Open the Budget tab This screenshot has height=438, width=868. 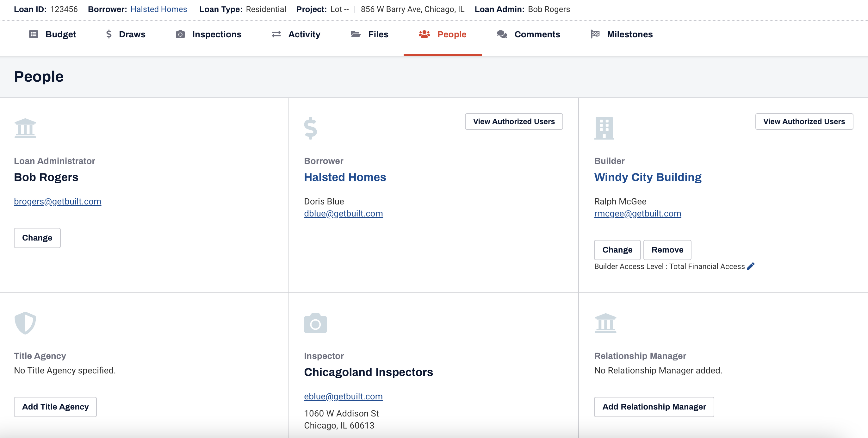pyautogui.click(x=53, y=34)
